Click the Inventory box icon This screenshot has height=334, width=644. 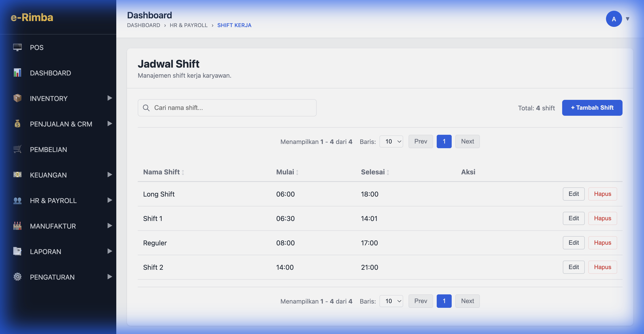pyautogui.click(x=17, y=98)
